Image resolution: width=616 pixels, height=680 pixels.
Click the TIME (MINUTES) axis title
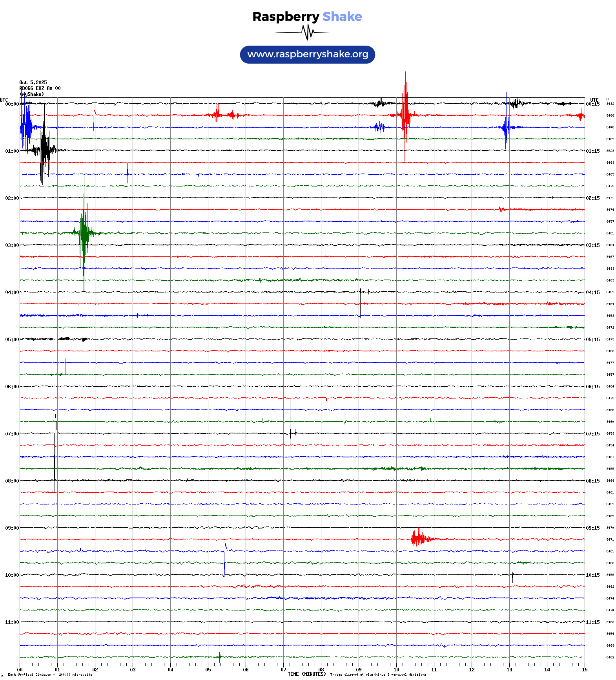pyautogui.click(x=306, y=674)
